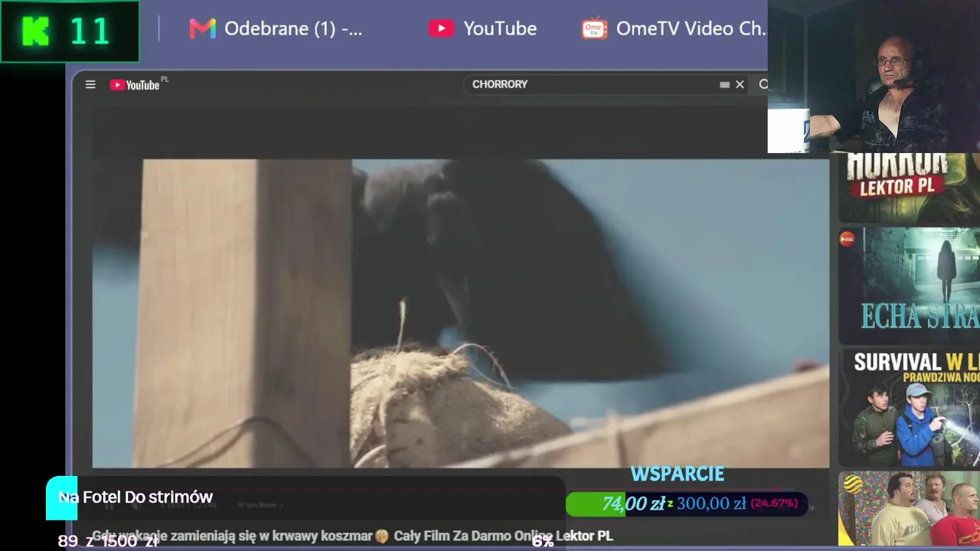This screenshot has width=980, height=551.
Task: Switch to the Gmail Odebrane (1) tab
Action: coord(276,28)
